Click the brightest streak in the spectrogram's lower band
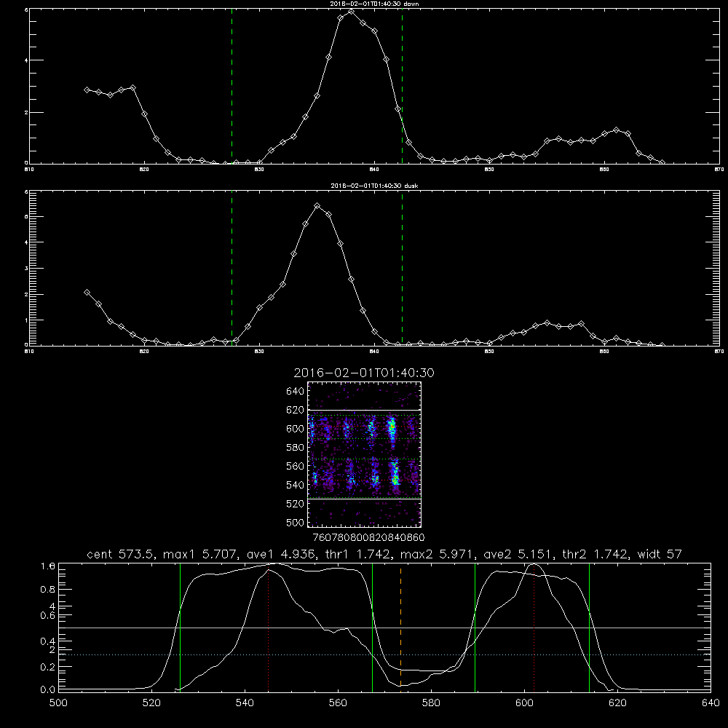 (x=395, y=474)
